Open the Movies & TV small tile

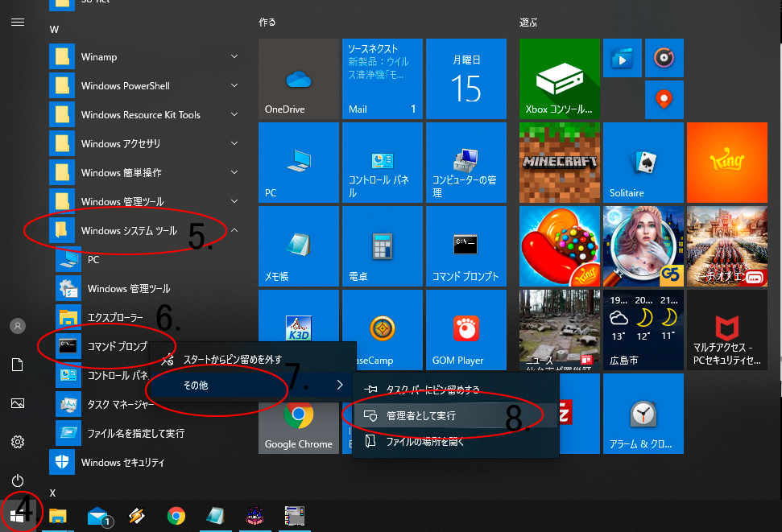(x=623, y=58)
